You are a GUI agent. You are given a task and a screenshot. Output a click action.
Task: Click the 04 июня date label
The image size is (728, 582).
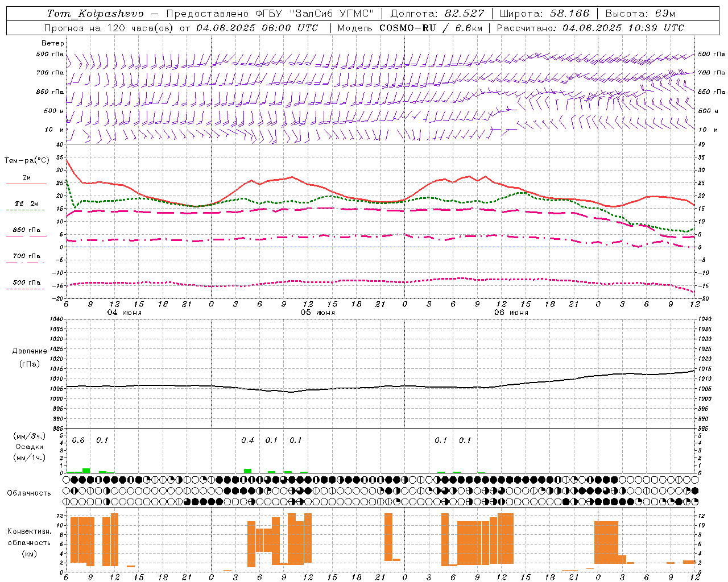(x=124, y=313)
